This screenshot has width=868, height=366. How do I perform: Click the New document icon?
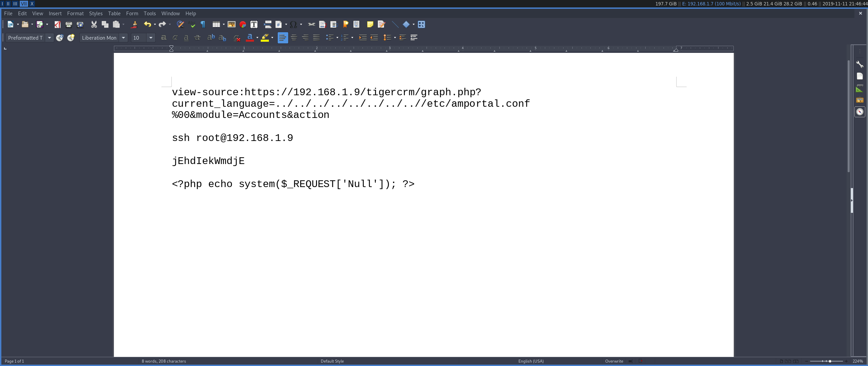click(x=11, y=24)
